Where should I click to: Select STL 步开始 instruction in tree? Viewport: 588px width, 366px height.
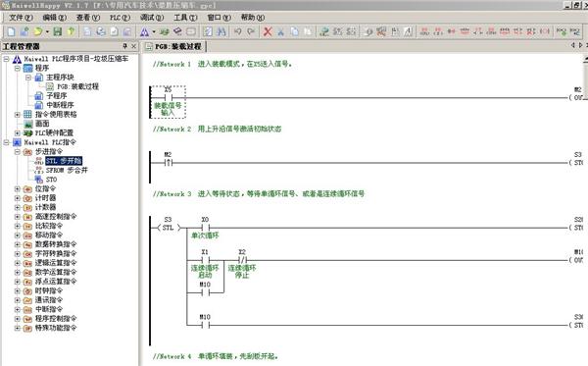pos(64,161)
